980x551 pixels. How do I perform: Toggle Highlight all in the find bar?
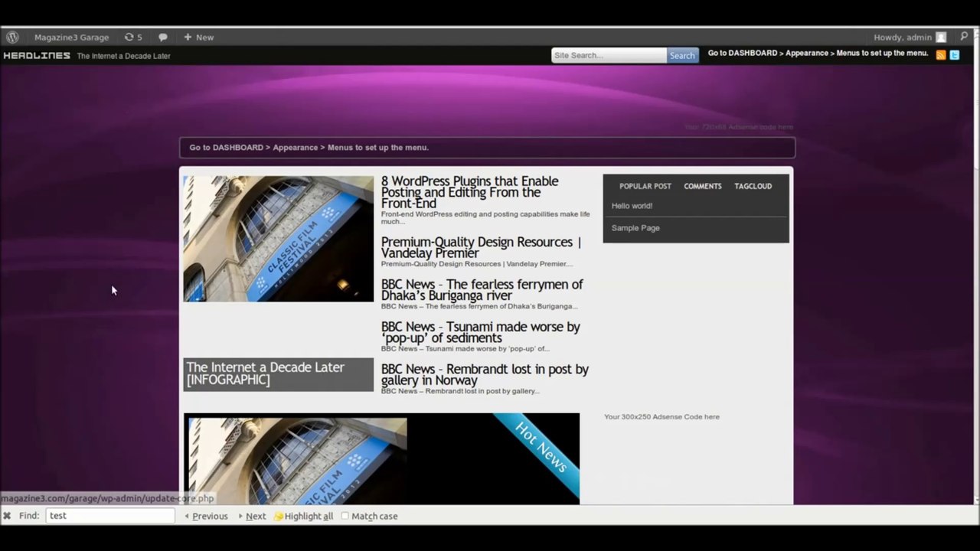[x=303, y=517]
